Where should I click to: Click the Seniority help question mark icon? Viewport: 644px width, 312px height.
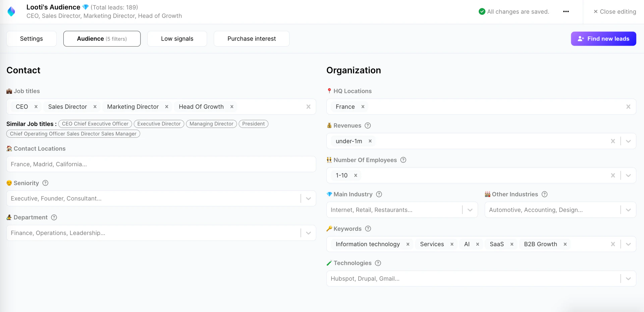pos(45,183)
